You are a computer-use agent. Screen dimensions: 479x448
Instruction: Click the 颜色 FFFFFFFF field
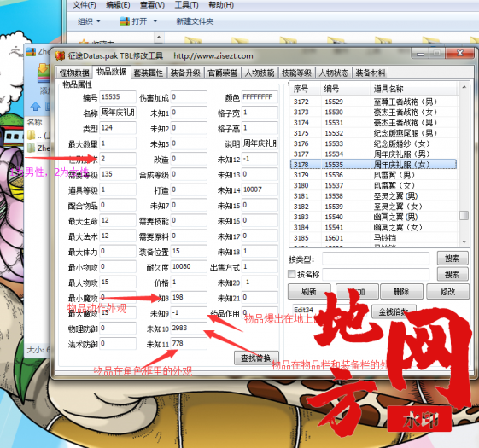pyautogui.click(x=260, y=96)
